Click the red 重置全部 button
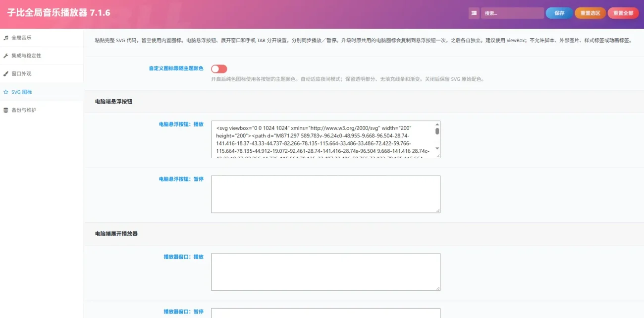This screenshot has height=318, width=644. pyautogui.click(x=623, y=13)
